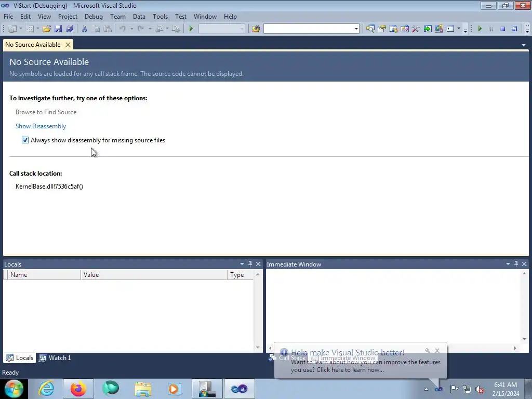Click the Save All icon
The width and height of the screenshot is (532, 399).
coord(70,29)
